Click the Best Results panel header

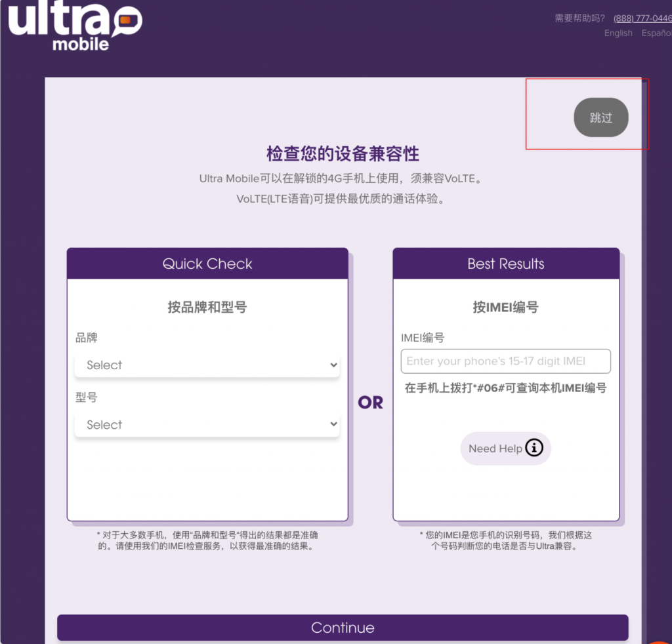tap(506, 264)
